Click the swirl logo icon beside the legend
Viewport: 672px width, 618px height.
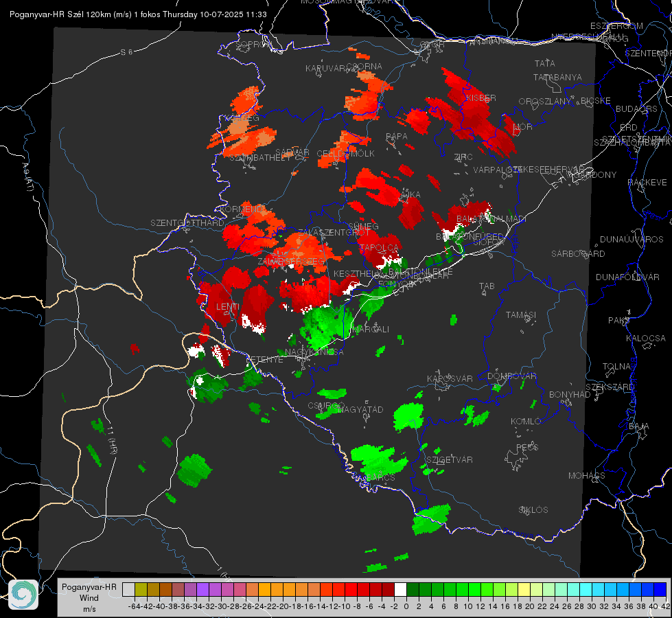23,595
